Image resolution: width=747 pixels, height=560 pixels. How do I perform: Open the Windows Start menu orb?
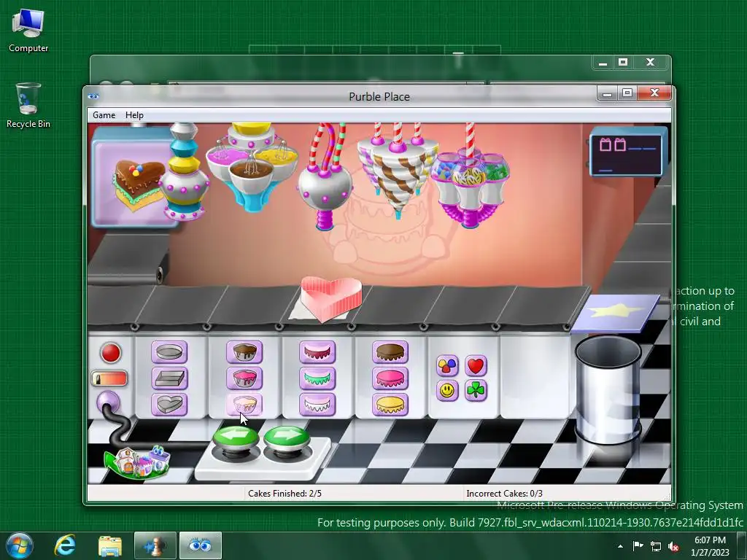(19, 545)
